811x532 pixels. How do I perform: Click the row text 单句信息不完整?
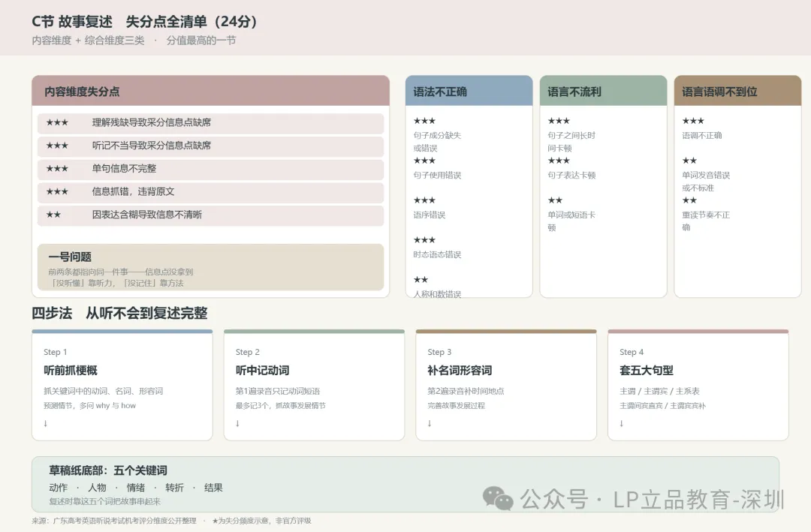[124, 169]
